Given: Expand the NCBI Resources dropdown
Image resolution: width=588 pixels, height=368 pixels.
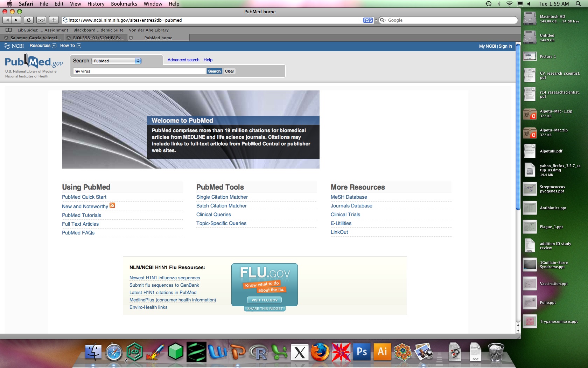Looking at the screenshot, I should coord(43,46).
